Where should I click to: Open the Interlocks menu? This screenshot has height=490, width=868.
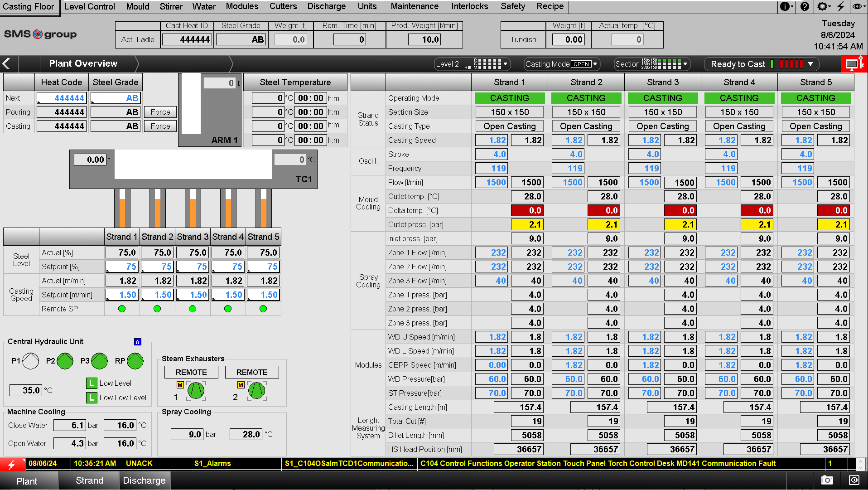pyautogui.click(x=469, y=6)
